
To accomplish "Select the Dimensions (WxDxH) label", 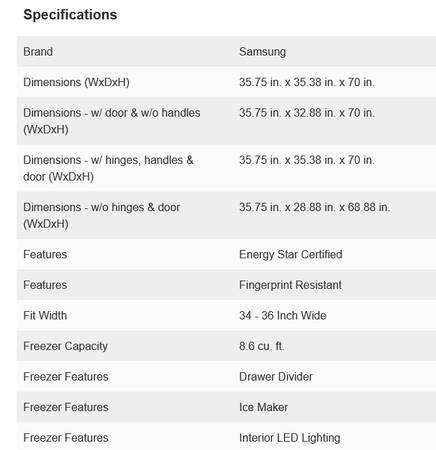I will click(76, 82).
